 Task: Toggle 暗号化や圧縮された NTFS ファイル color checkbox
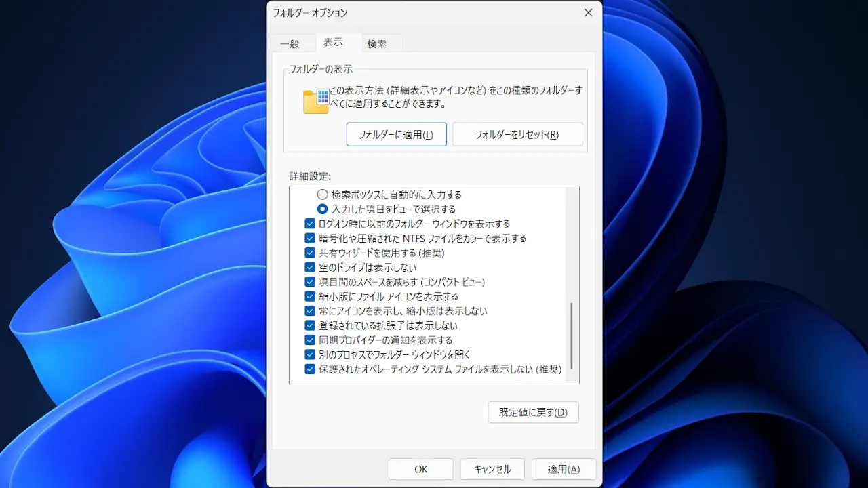[310, 239]
